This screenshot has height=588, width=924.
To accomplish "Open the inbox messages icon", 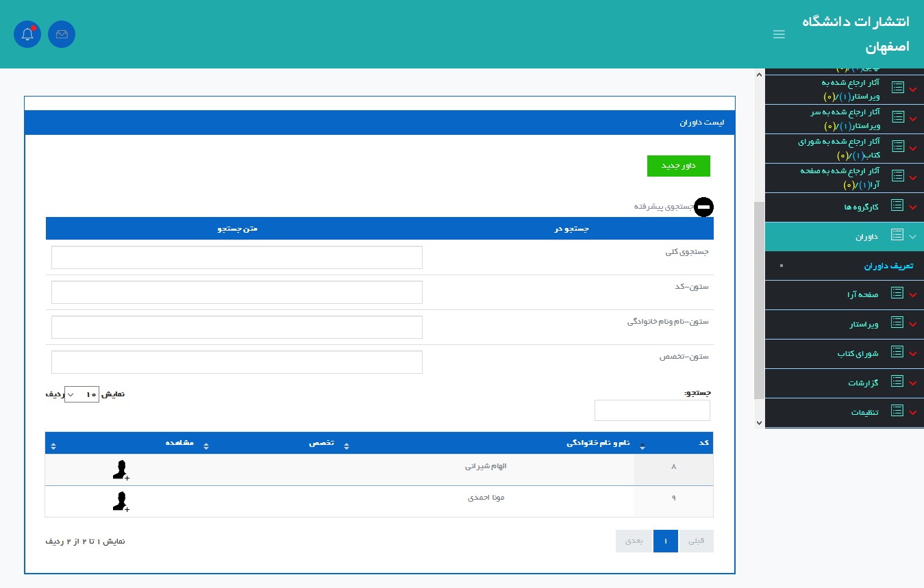I will point(62,34).
